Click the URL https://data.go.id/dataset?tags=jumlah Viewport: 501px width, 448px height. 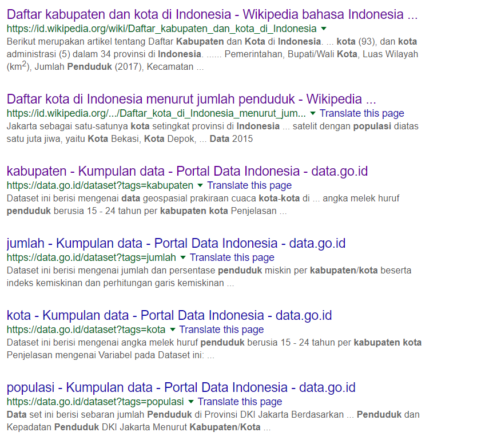pos(92,257)
